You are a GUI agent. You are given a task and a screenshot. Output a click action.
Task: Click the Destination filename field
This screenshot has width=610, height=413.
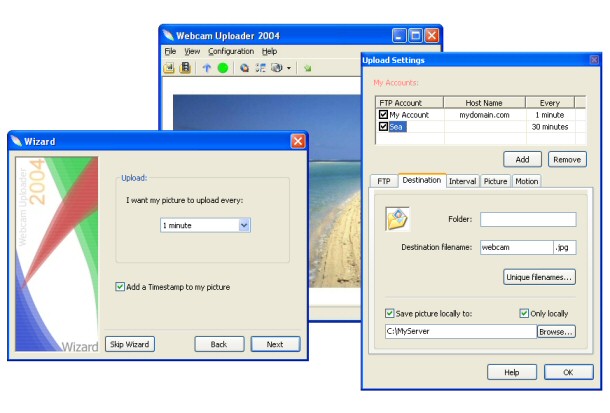pos(517,247)
